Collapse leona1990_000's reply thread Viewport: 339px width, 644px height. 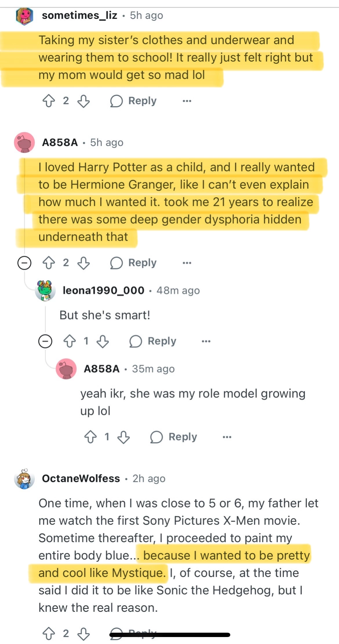click(45, 341)
